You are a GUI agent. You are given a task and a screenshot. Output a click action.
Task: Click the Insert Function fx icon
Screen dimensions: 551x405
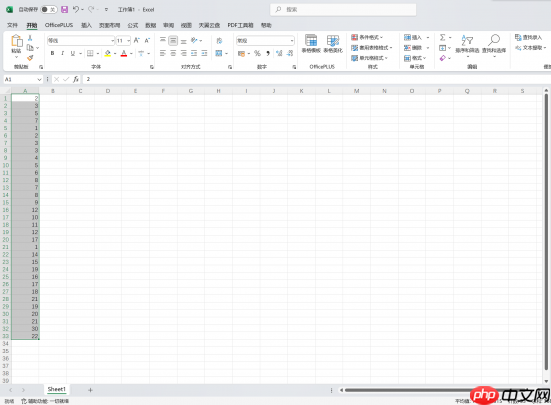point(76,79)
